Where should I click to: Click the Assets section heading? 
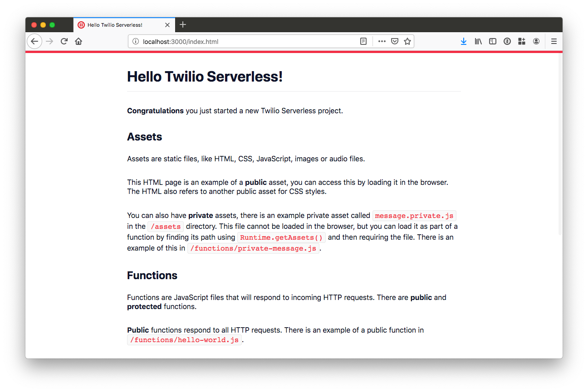point(144,137)
